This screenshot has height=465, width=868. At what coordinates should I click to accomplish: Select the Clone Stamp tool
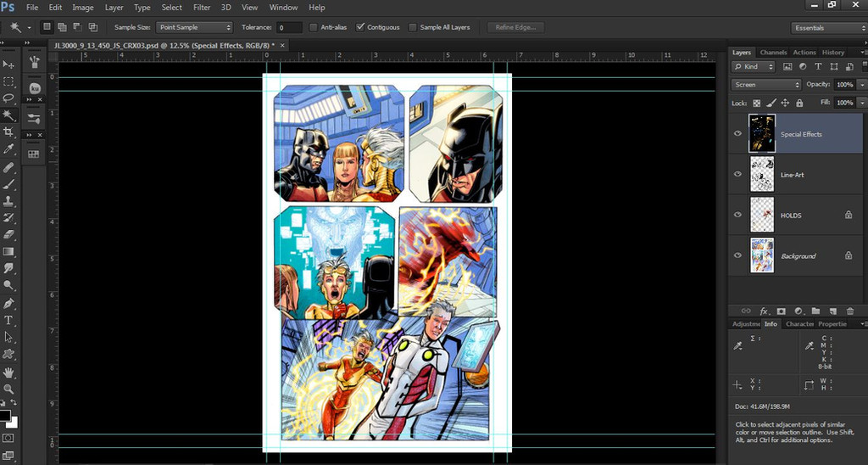pyautogui.click(x=8, y=201)
